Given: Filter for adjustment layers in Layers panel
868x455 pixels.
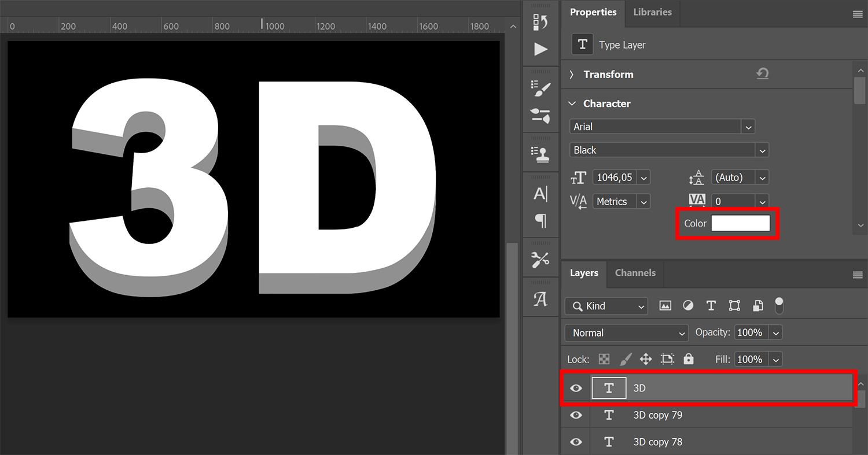Looking at the screenshot, I should point(688,305).
